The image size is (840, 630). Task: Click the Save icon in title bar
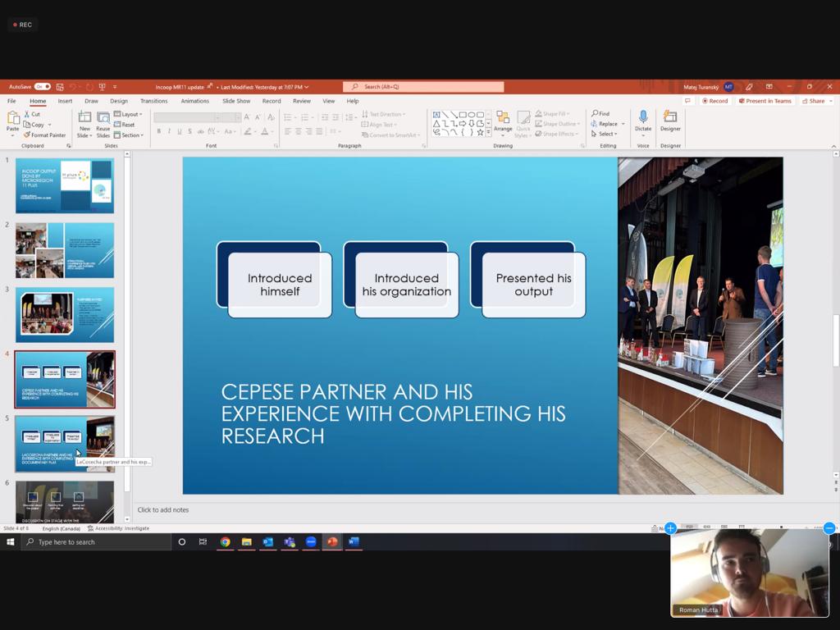coord(59,87)
